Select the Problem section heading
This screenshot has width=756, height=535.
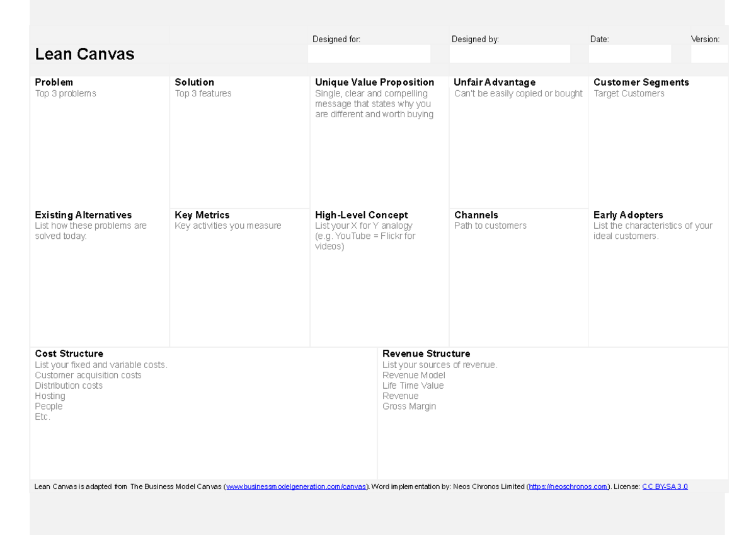click(54, 82)
